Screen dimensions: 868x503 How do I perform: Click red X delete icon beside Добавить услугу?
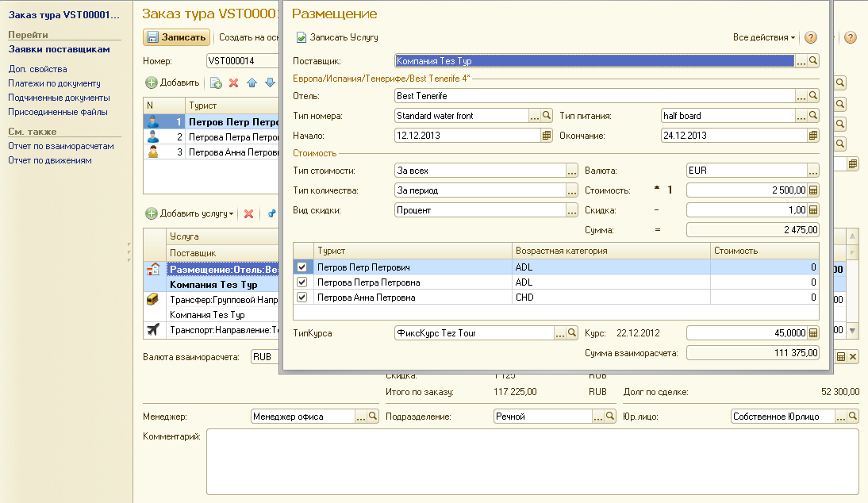(x=248, y=213)
